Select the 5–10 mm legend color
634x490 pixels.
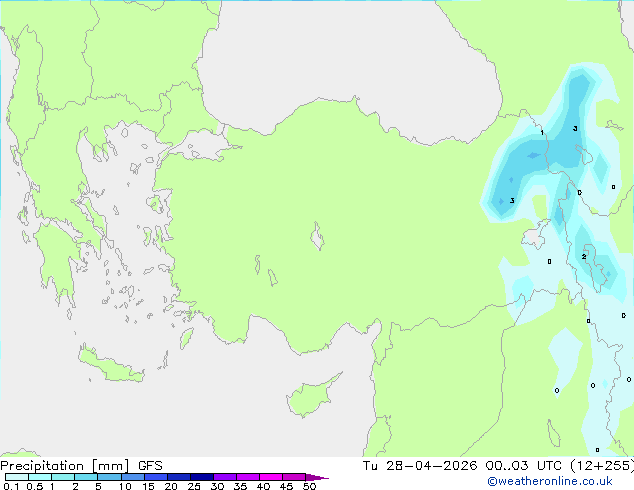[x=109, y=477]
